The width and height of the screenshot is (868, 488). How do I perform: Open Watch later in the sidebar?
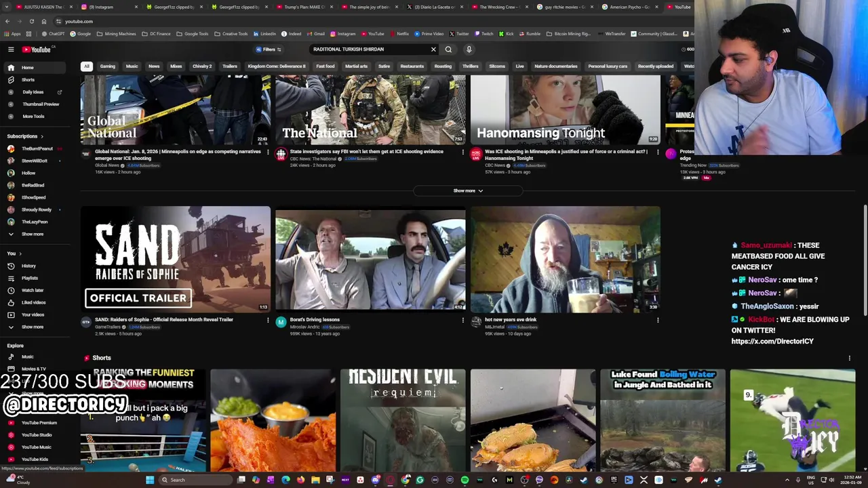coord(36,290)
